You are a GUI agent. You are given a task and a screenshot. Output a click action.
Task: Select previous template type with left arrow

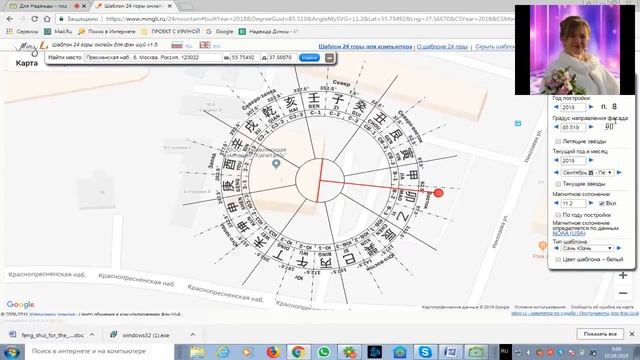pyautogui.click(x=556, y=248)
